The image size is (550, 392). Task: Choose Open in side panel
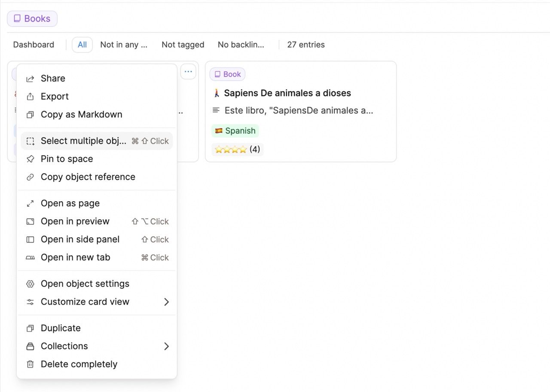pos(80,240)
